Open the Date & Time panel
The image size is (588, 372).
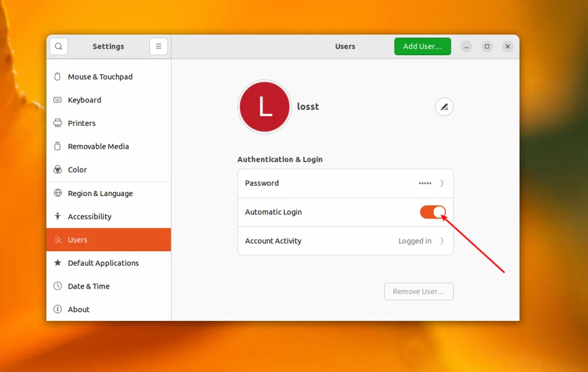109,286
